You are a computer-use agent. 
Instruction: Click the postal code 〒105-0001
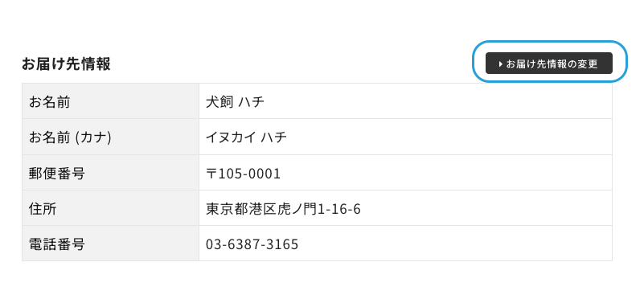point(243,174)
